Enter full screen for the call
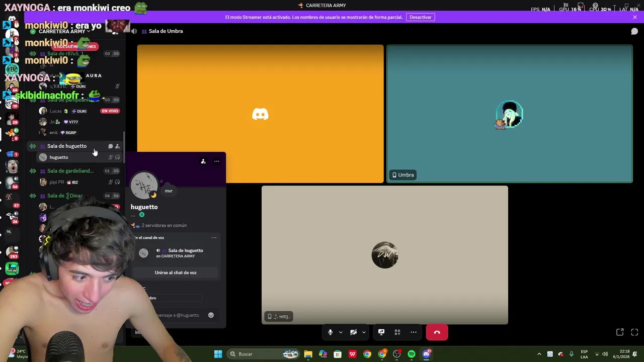This screenshot has height=362, width=644. (634, 332)
